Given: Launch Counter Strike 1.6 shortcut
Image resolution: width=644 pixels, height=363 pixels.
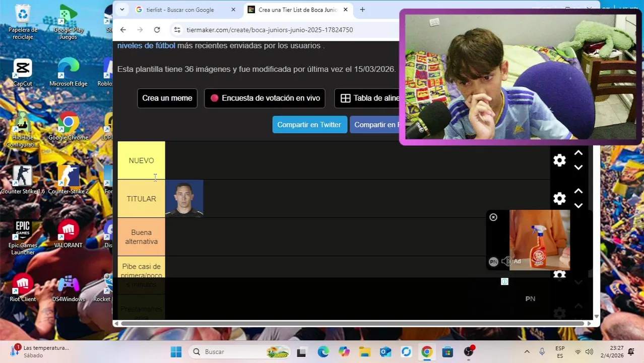Looking at the screenshot, I should click(x=23, y=180).
